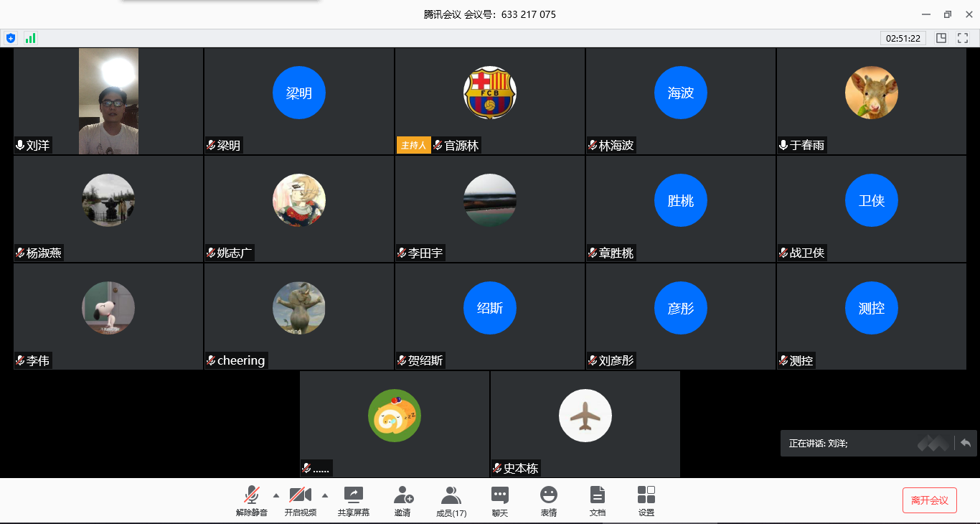Select host 官源林's participant tile
Image resolution: width=980 pixels, height=524 pixels.
pyautogui.click(x=489, y=100)
